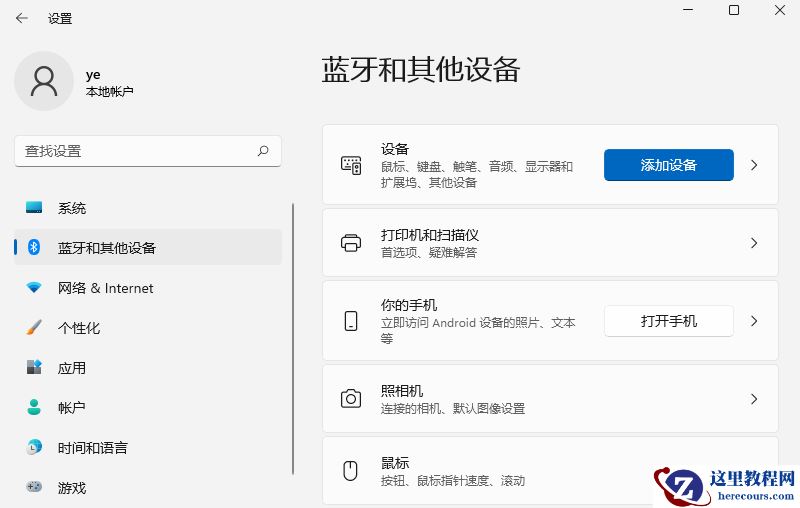Click the 立即访问 Android 设备的照片 description

[x=478, y=330]
